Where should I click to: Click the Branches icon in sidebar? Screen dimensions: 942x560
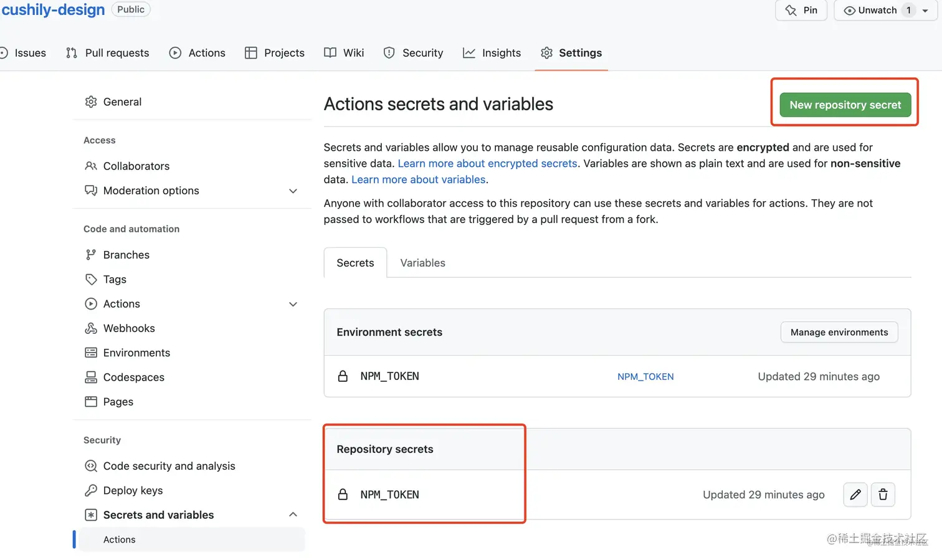[x=91, y=255]
